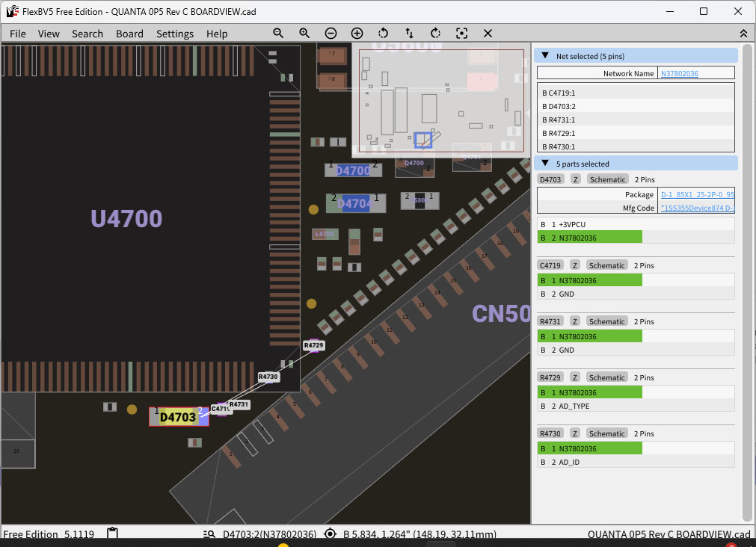Click the magnifier zoom-out toolbar icon
This screenshot has height=547, width=756.
[x=278, y=34]
